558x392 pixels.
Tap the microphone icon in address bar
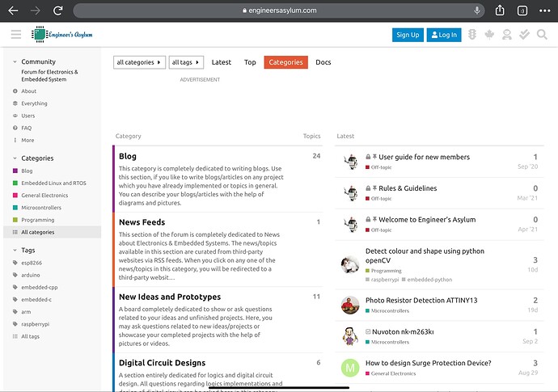point(477,11)
